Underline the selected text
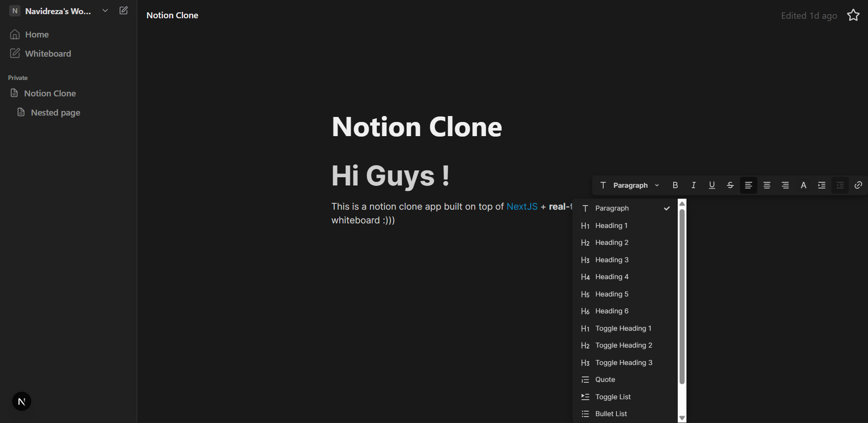This screenshot has width=868, height=423. click(x=712, y=185)
